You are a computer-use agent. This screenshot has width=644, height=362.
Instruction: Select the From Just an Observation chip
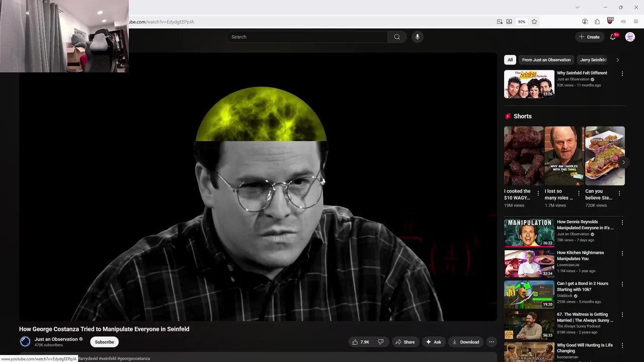(x=546, y=60)
